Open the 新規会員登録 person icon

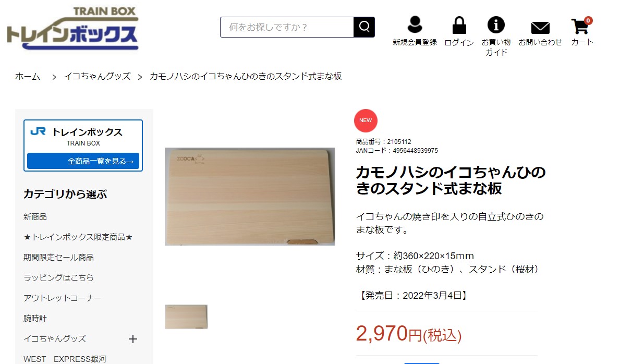tap(415, 25)
